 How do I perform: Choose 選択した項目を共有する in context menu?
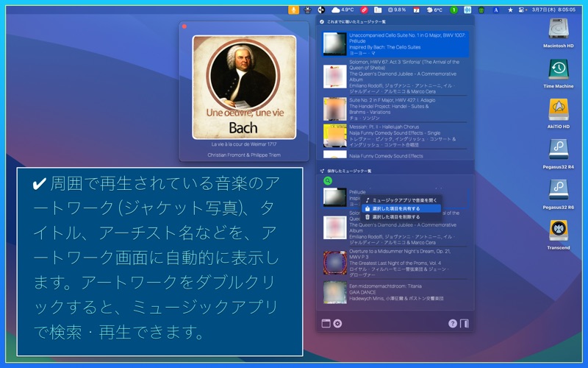pyautogui.click(x=401, y=208)
